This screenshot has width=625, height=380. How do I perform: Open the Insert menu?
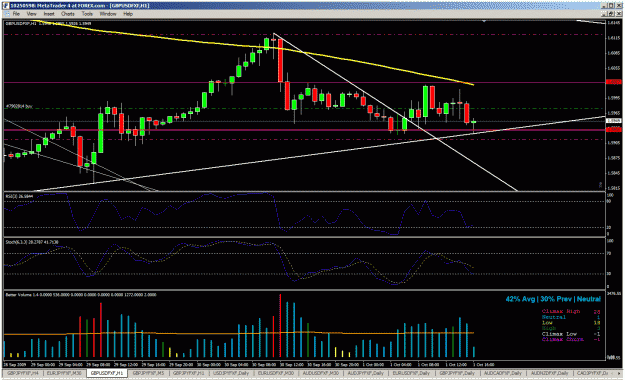[49, 14]
